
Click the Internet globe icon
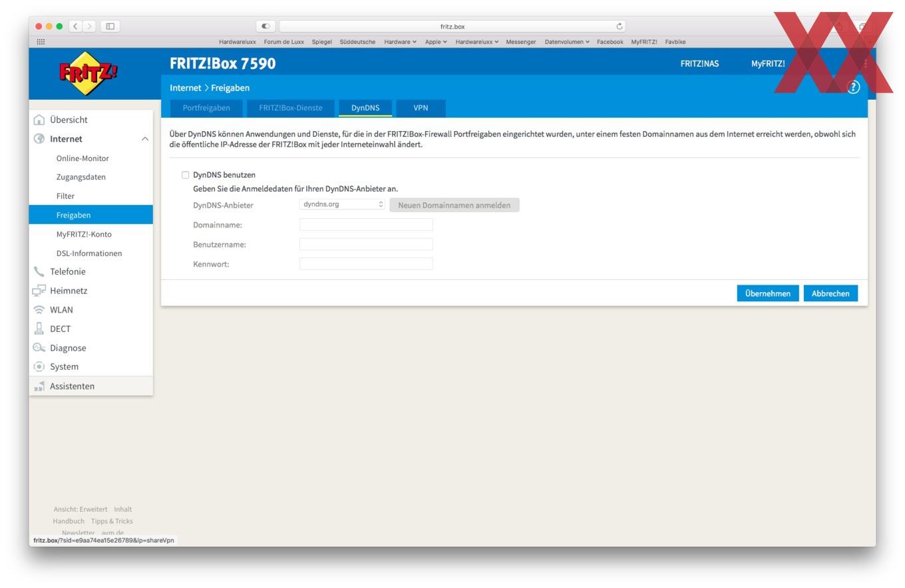(x=39, y=139)
